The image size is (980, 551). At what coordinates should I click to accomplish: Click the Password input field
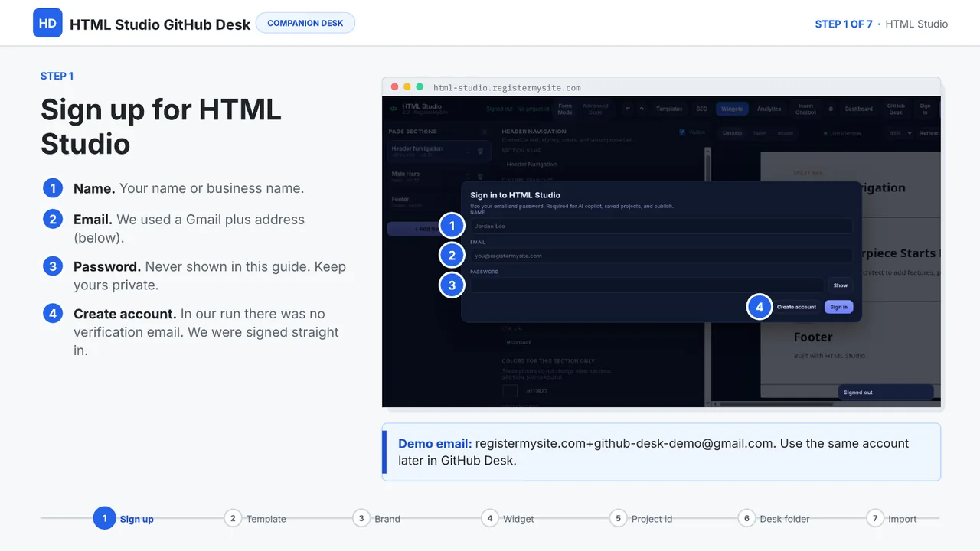click(647, 285)
